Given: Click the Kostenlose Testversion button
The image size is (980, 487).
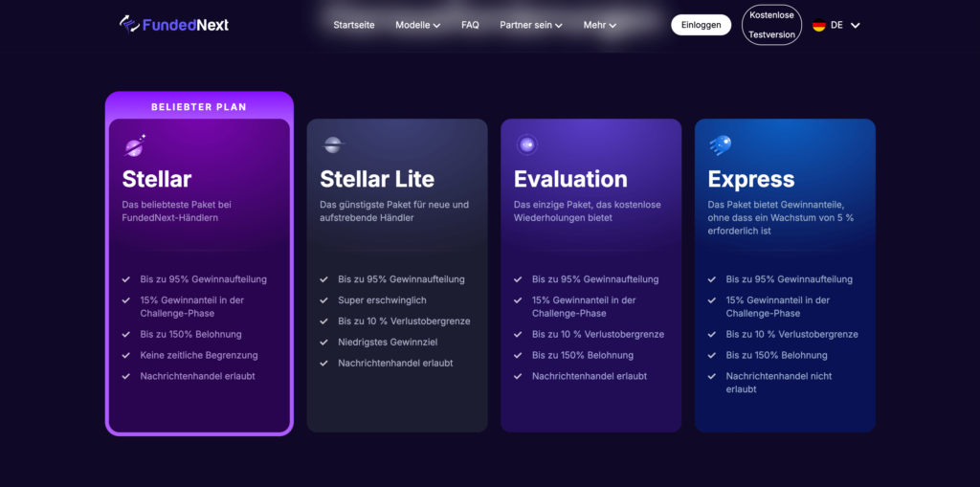Looking at the screenshot, I should pyautogui.click(x=771, y=25).
